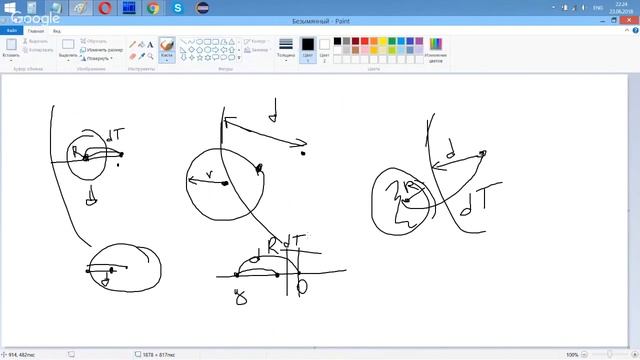Select the Eraser tool
The height and width of the screenshot is (360, 640).
[x=133, y=56]
